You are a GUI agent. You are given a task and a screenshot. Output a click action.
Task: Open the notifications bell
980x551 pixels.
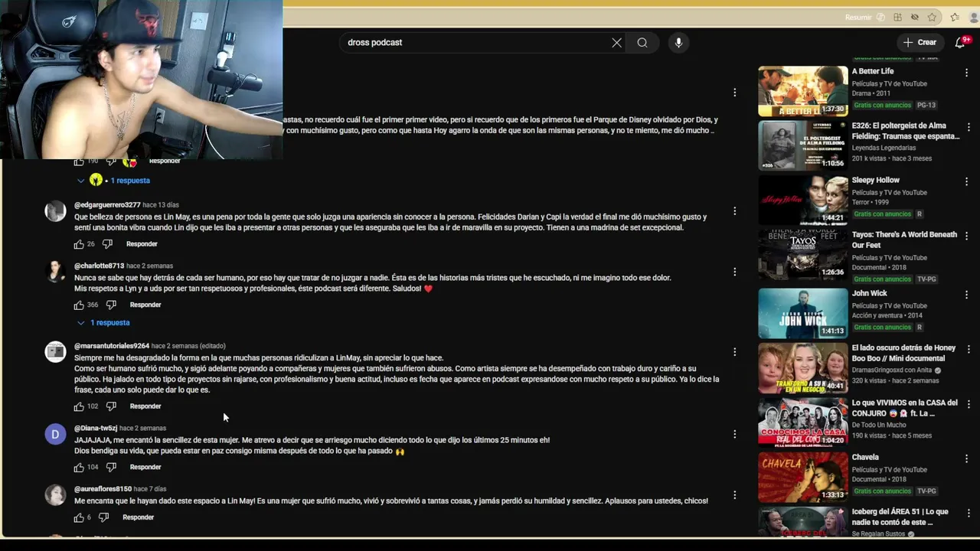point(960,43)
